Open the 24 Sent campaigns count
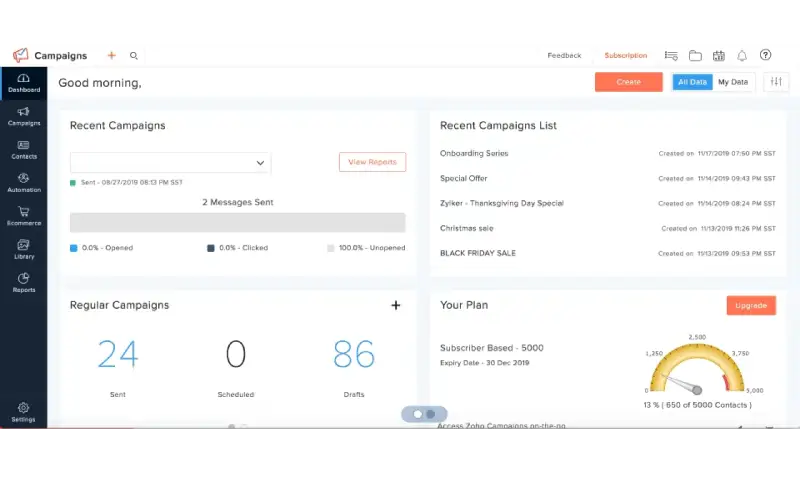This screenshot has height=500, width=800. coord(117,354)
